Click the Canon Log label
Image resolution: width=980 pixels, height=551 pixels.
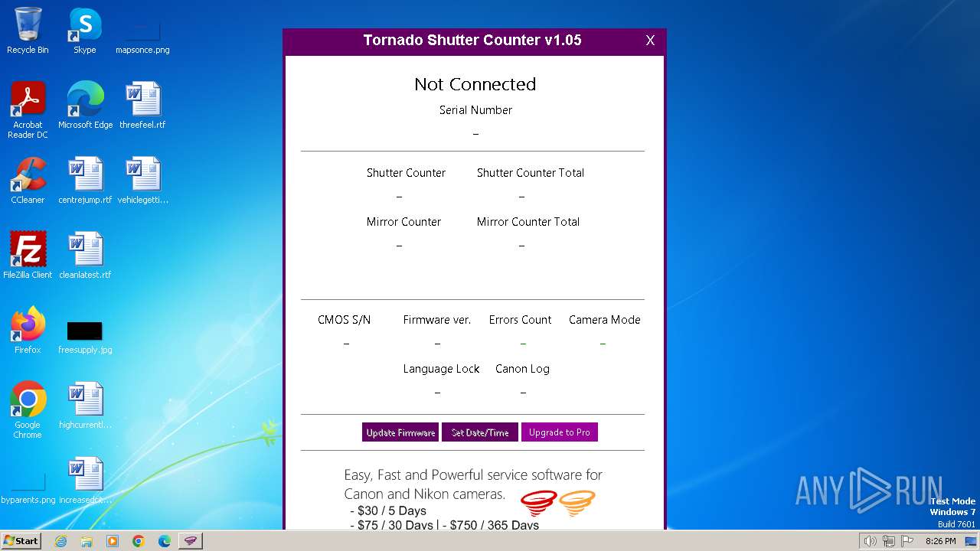point(522,369)
